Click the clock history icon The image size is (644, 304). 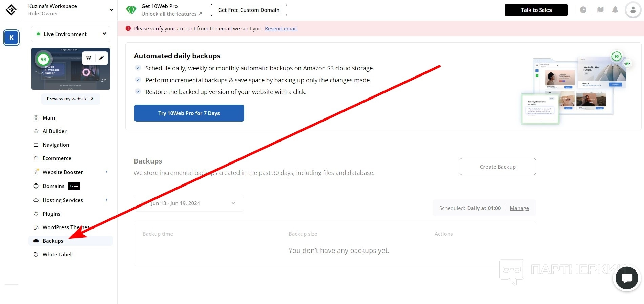583,10
